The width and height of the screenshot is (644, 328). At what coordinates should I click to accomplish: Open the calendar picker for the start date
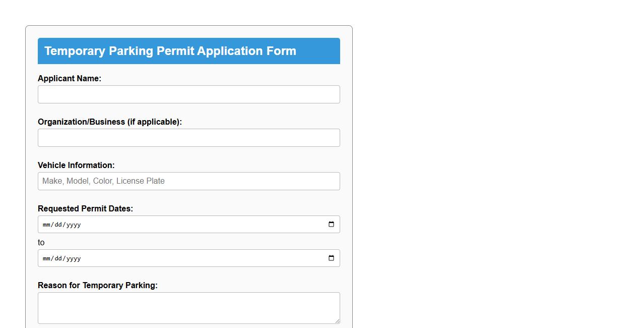(331, 224)
